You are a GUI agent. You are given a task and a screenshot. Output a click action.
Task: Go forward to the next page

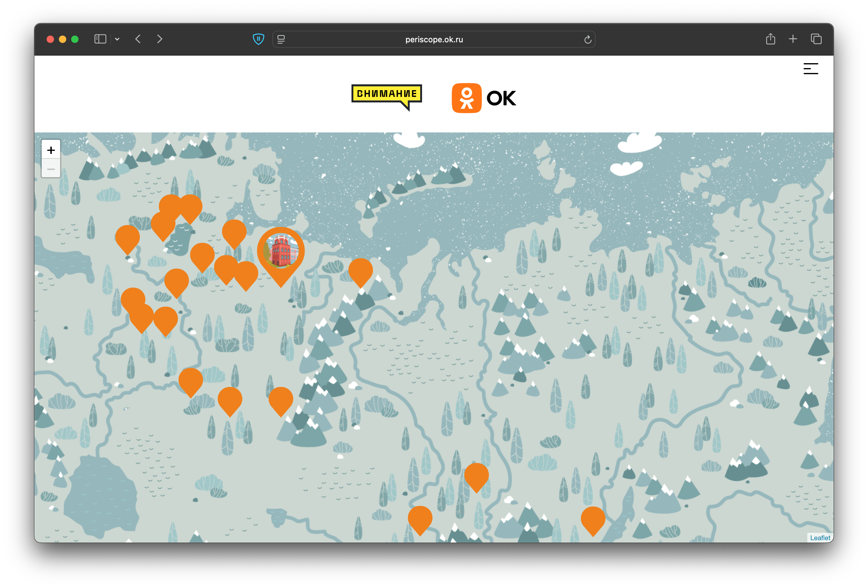tap(159, 39)
